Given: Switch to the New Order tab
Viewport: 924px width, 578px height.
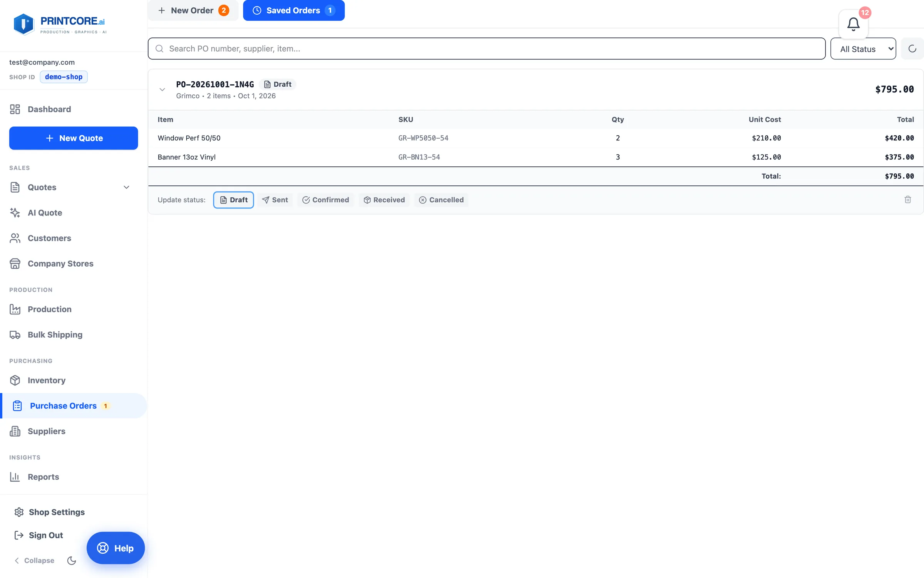Looking at the screenshot, I should click(x=193, y=10).
